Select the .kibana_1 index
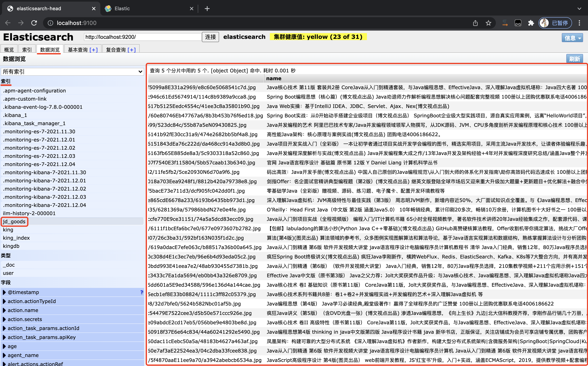The width and height of the screenshot is (588, 366). pyautogui.click(x=72, y=115)
